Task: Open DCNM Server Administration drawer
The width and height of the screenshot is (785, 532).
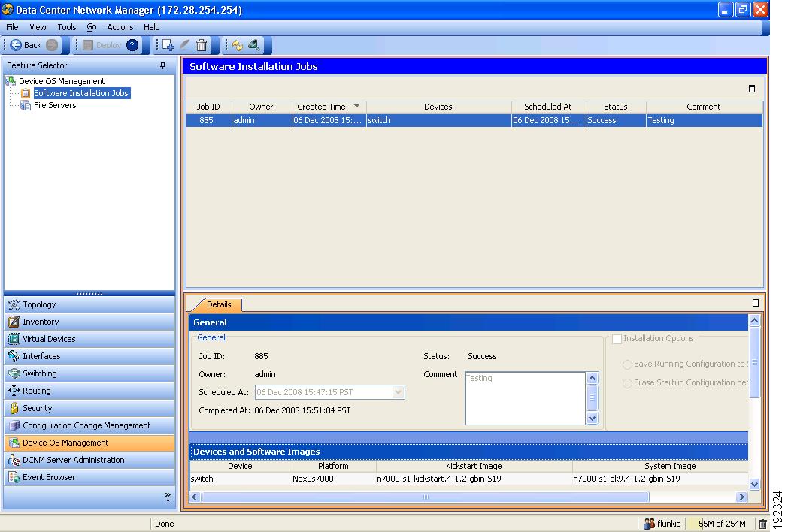Action: (89, 460)
